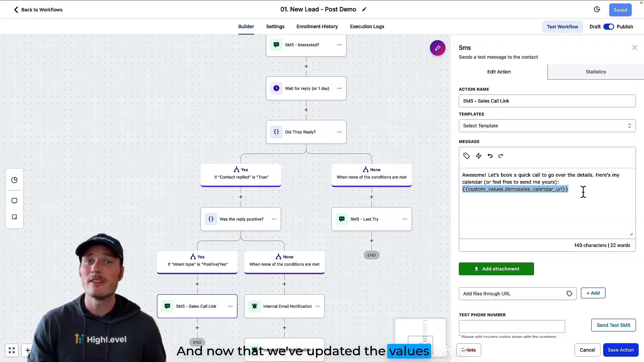The width and height of the screenshot is (644, 362).
Task: Select the Wait for reply node
Action: [x=306, y=88]
